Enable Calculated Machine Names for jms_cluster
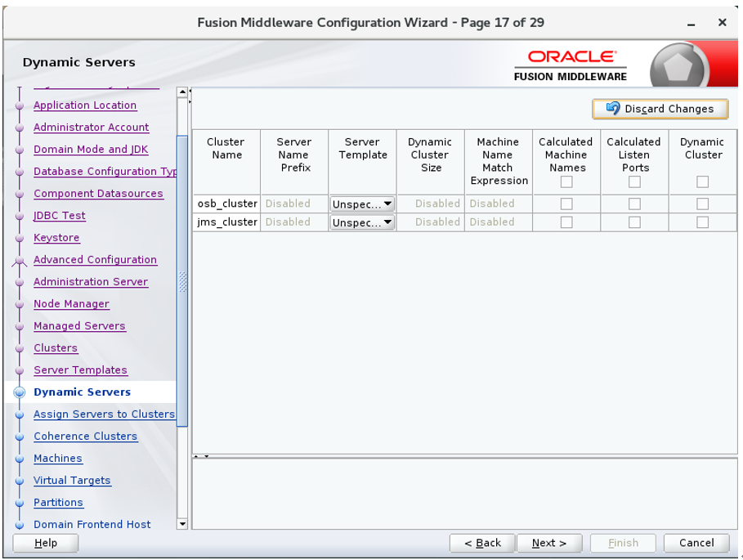The image size is (743, 560). pos(566,222)
